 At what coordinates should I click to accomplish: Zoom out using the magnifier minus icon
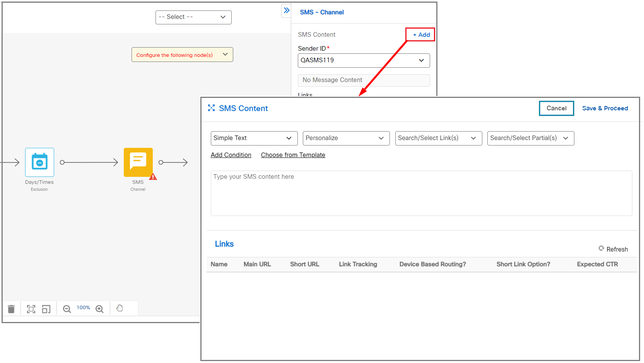[x=67, y=308]
